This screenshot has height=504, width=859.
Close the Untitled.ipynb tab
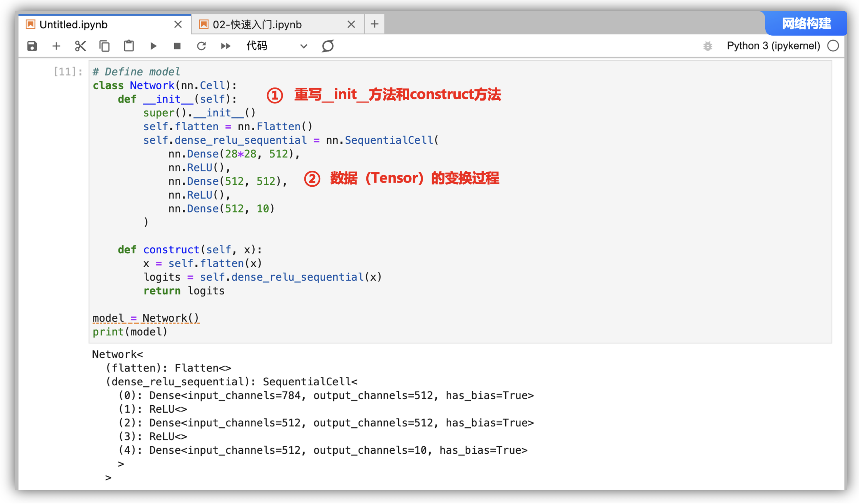pos(178,24)
